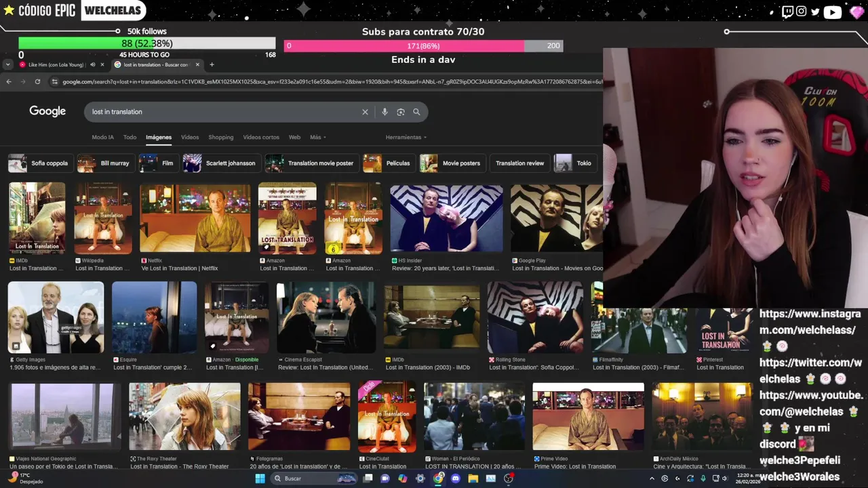Filter by Translation movie poster chip
Image resolution: width=868 pixels, height=488 pixels.
point(311,163)
